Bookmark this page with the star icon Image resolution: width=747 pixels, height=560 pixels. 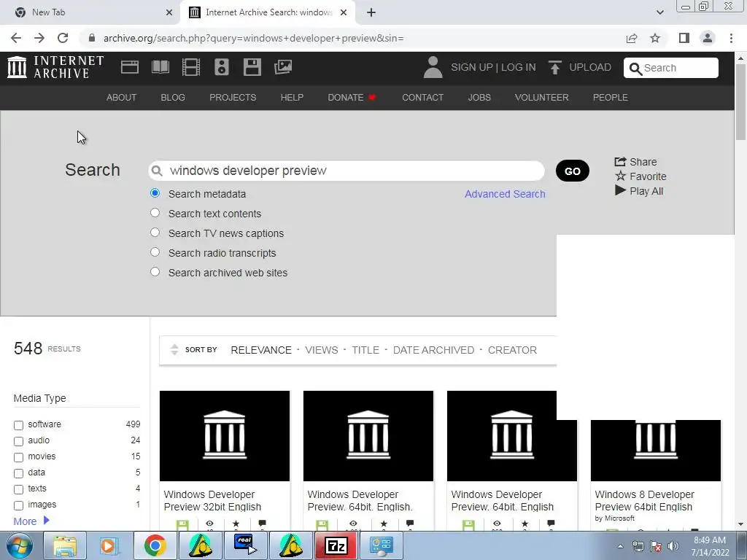coord(655,38)
